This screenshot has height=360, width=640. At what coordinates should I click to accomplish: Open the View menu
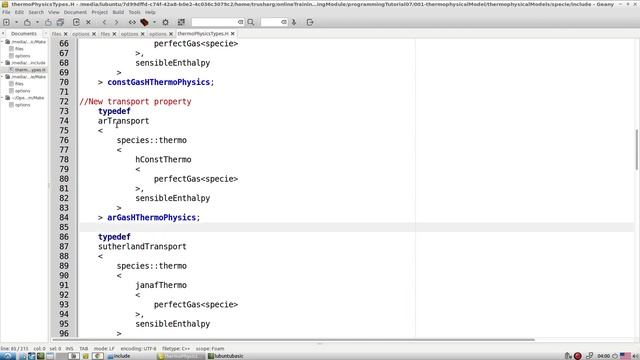click(x=53, y=12)
